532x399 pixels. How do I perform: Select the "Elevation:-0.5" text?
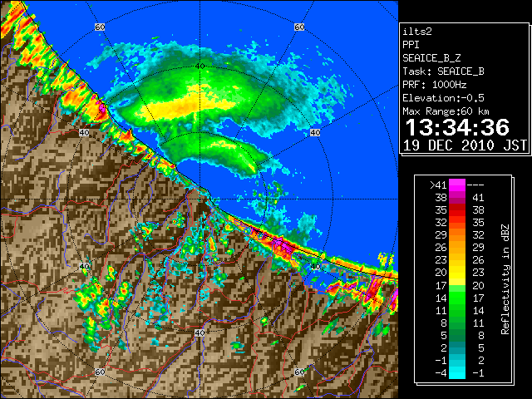(x=443, y=98)
